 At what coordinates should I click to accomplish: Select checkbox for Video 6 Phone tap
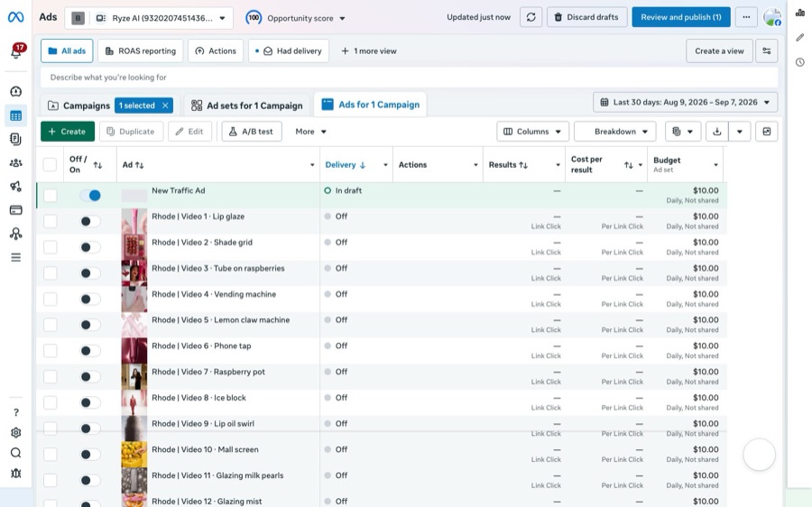[x=50, y=351]
